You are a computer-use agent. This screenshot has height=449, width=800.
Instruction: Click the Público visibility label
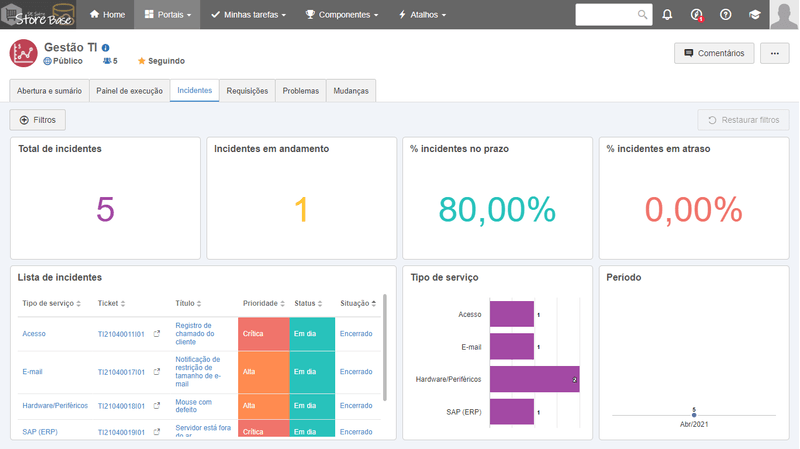tap(63, 61)
